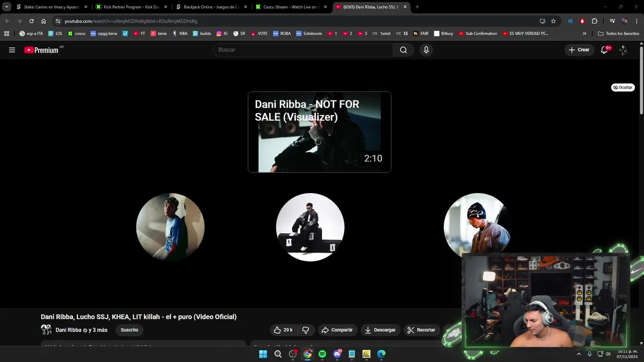The height and width of the screenshot is (362, 644).
Task: Open the YouTube guide hamburger menu
Action: pos(12,50)
